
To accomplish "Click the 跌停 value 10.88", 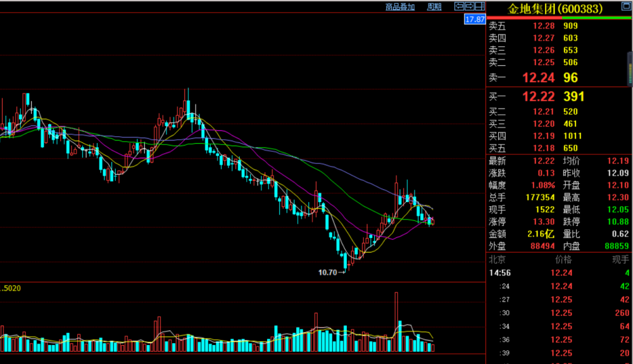I will pyautogui.click(x=618, y=222).
